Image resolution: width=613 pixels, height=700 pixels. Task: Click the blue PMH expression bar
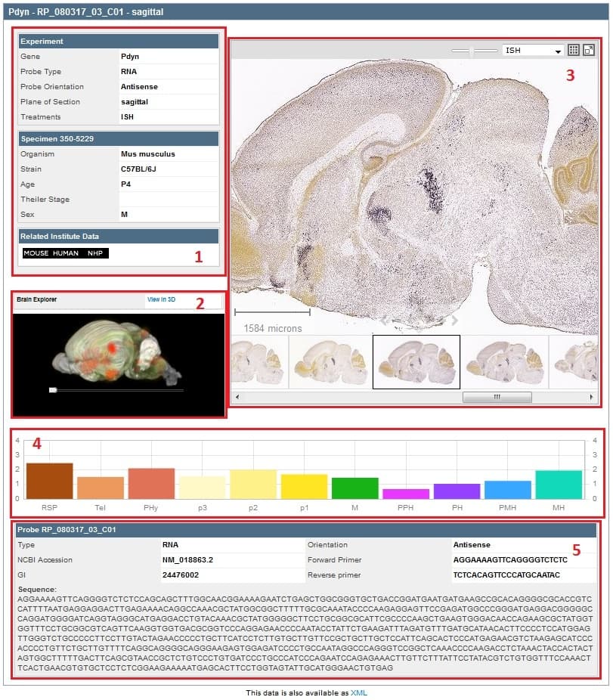(x=508, y=490)
